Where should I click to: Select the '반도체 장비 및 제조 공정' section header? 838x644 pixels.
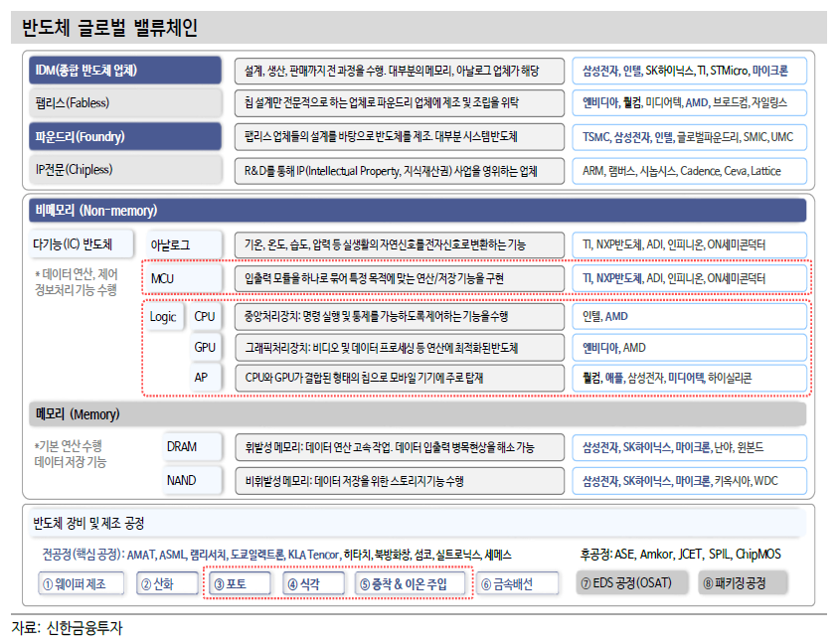tap(418, 523)
